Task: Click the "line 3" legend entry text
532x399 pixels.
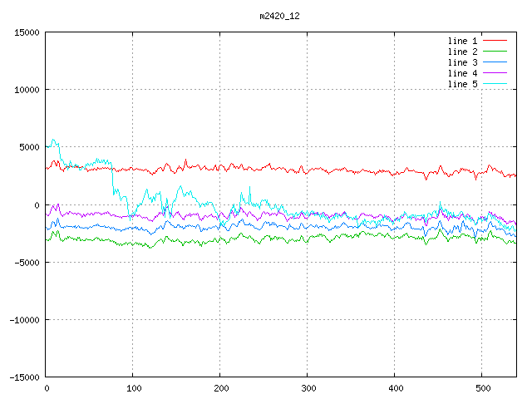Action: 463,62
